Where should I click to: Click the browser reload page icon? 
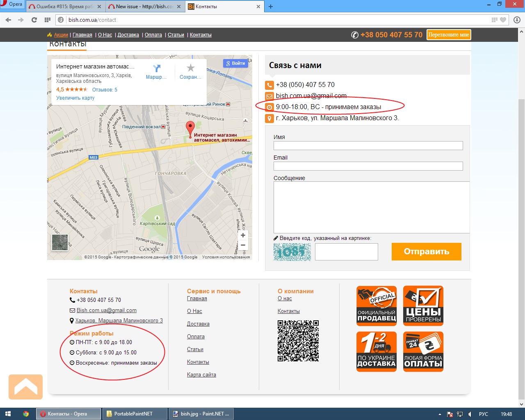(34, 20)
